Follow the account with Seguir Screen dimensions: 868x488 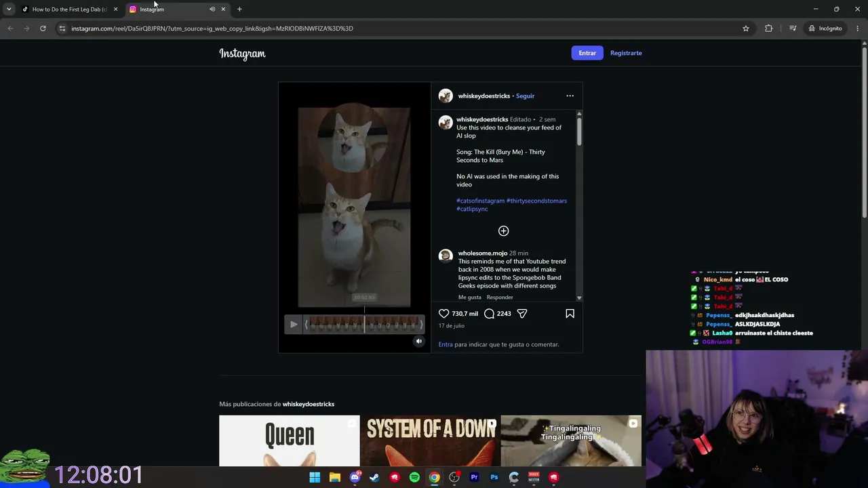(x=525, y=96)
